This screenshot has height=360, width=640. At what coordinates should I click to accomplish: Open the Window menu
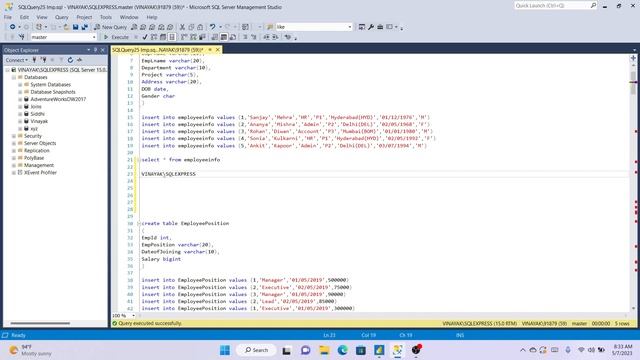pos(129,17)
